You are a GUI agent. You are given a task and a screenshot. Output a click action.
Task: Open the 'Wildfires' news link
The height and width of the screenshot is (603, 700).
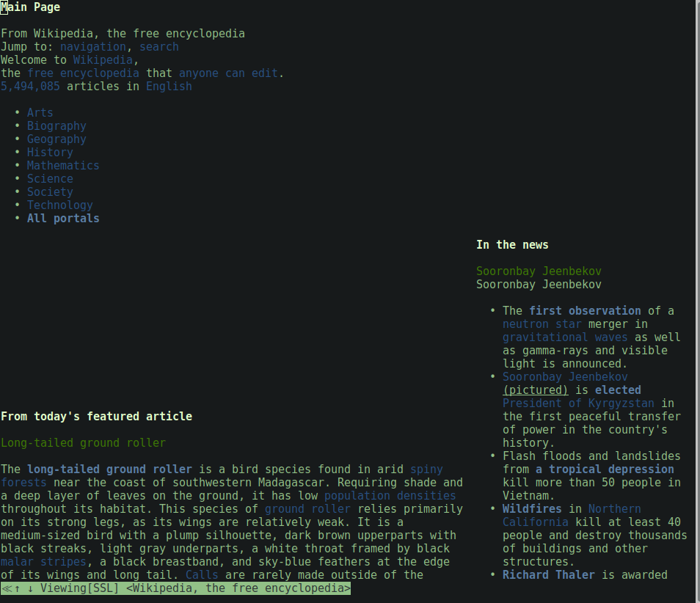coord(532,509)
